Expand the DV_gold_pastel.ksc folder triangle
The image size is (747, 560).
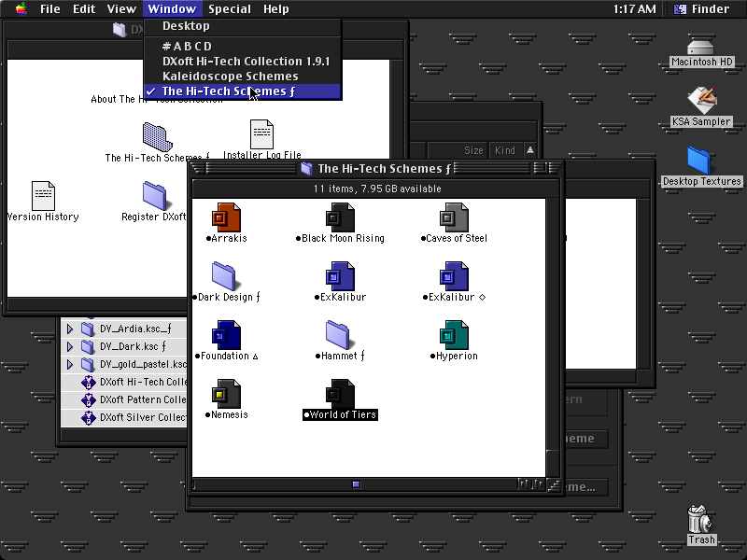click(69, 364)
